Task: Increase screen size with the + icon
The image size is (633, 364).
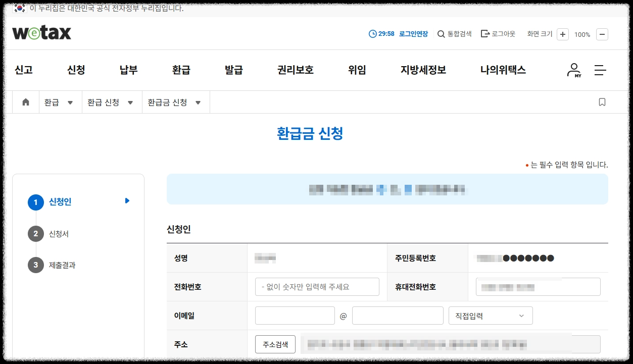Action: [x=562, y=34]
